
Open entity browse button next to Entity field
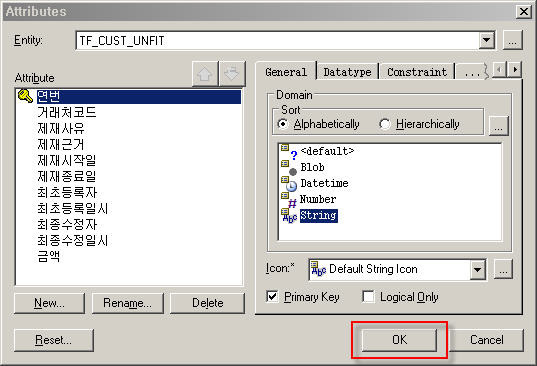click(x=512, y=40)
